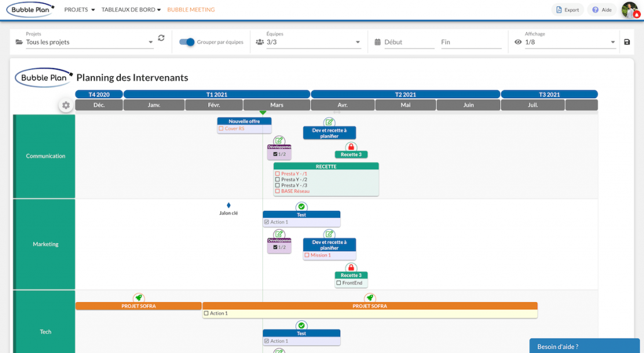
Task: Click rocket icon above long PROJET SOFRA bar
Action: coord(370,298)
